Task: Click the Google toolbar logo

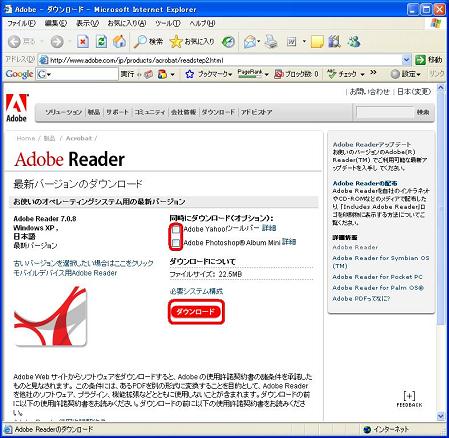Action: pos(19,74)
